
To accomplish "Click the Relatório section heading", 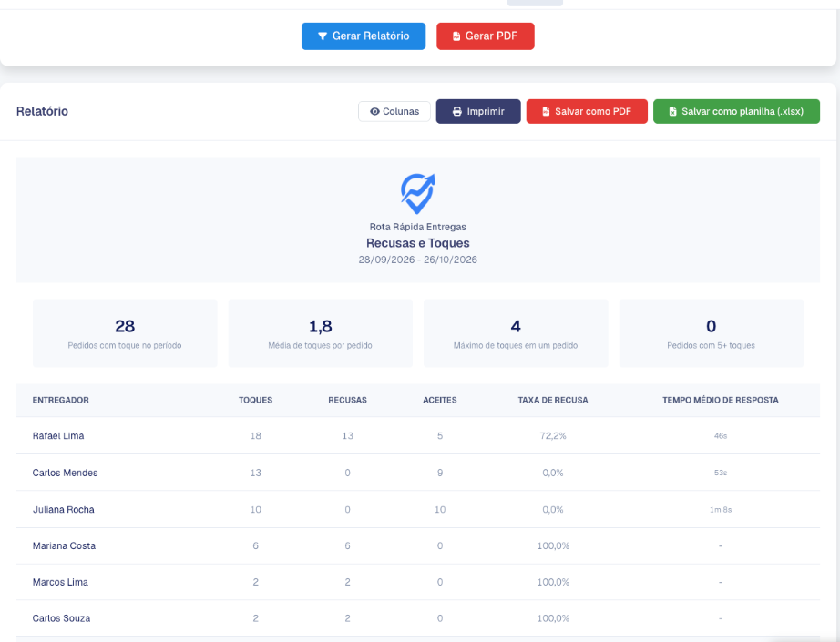I will 42,111.
